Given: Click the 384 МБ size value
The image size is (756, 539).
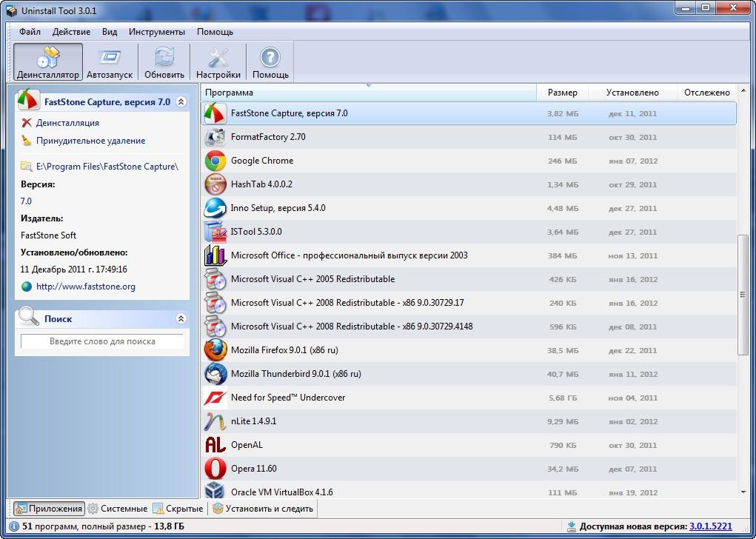Looking at the screenshot, I should (x=563, y=256).
